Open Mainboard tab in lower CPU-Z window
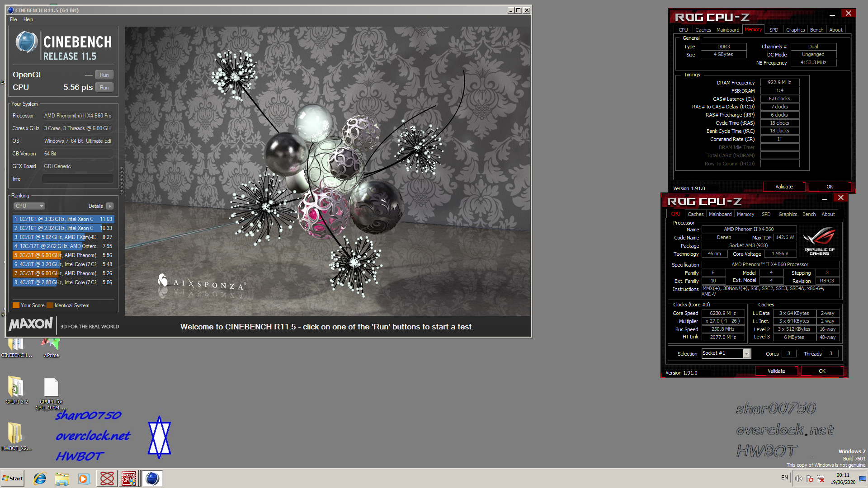Image resolution: width=868 pixels, height=488 pixels. coord(720,214)
